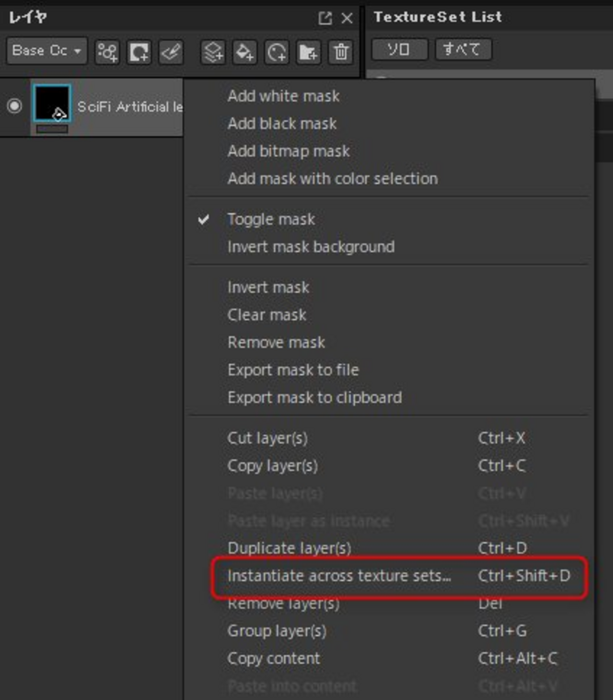Add a fill layer with bucket icon
613x700 pixels.
[x=245, y=51]
